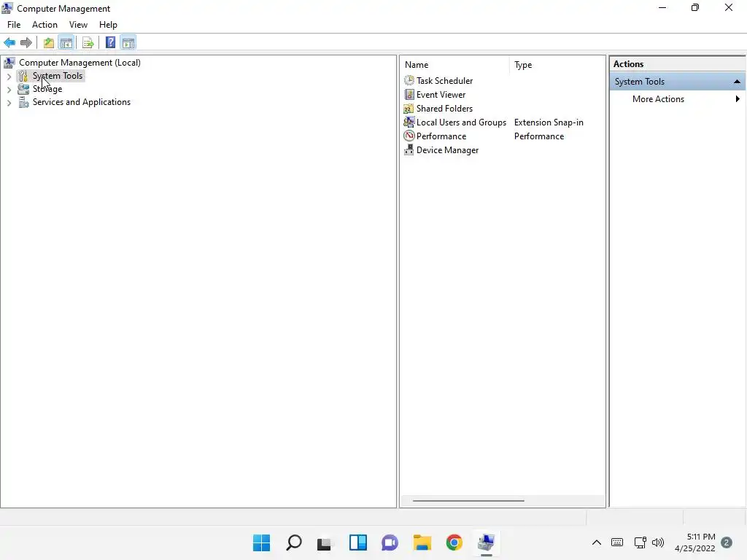Screen dimensions: 747x560
Task: Click the touch keyboard tray icon
Action: (x=617, y=542)
